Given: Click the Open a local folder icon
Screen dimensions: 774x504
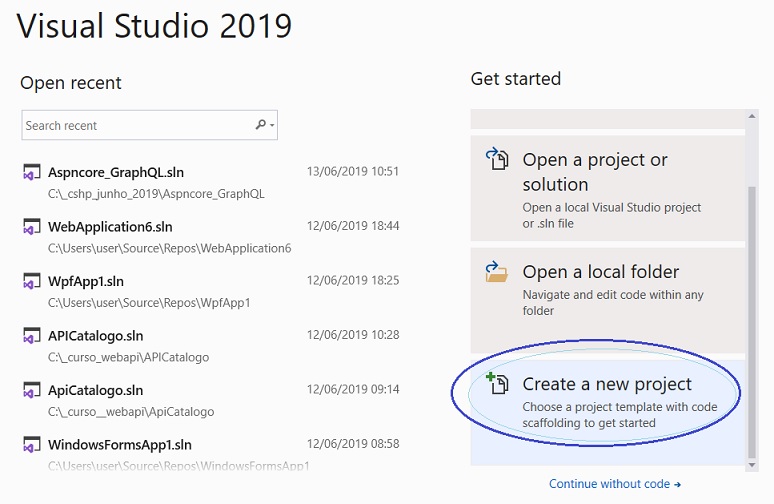Looking at the screenshot, I should click(497, 272).
